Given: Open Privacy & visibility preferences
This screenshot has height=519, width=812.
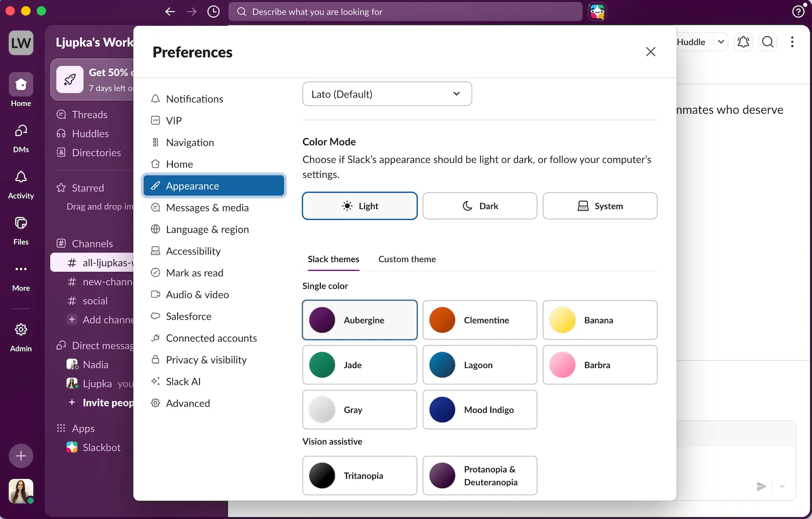Looking at the screenshot, I should (214, 360).
